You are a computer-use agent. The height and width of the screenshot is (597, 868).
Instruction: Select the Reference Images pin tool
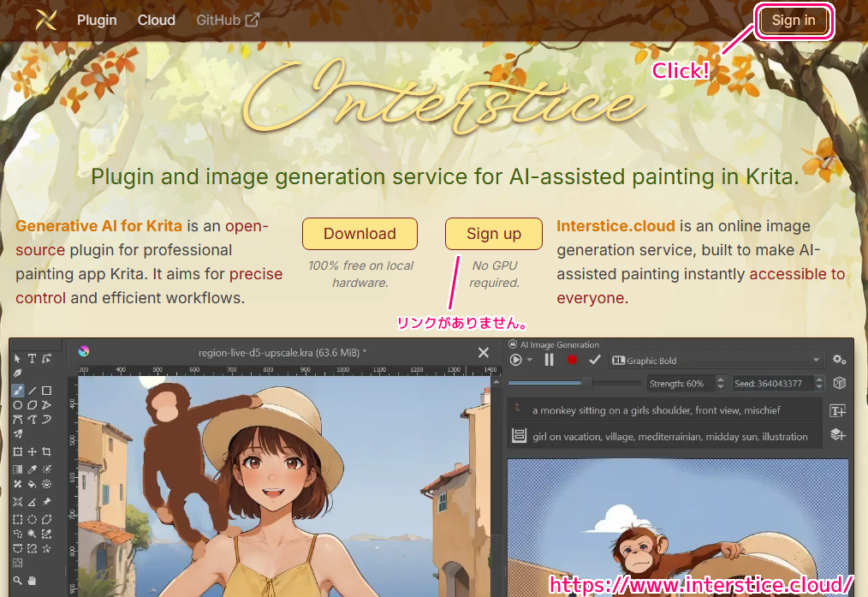(47, 502)
